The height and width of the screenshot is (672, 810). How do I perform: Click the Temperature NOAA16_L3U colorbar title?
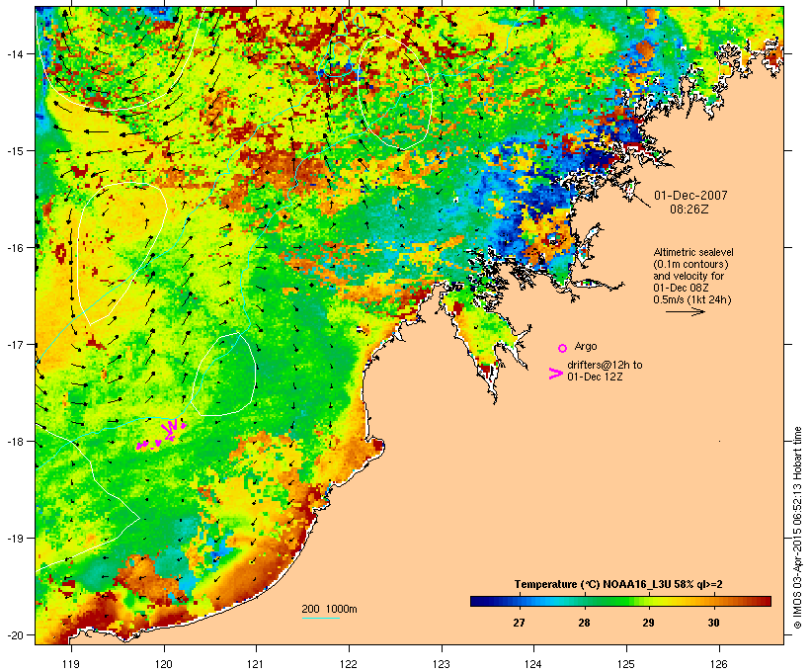(618, 585)
